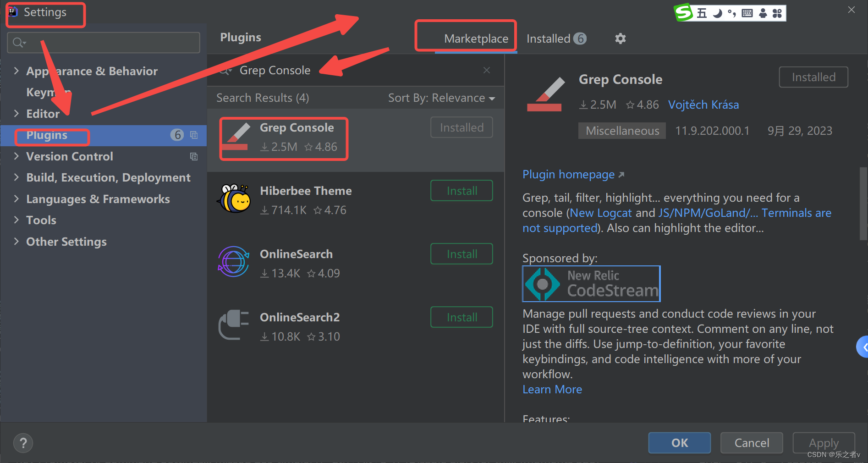Viewport: 868px width, 463px height.
Task: Click the Version Control project-level icon
Action: point(194,157)
